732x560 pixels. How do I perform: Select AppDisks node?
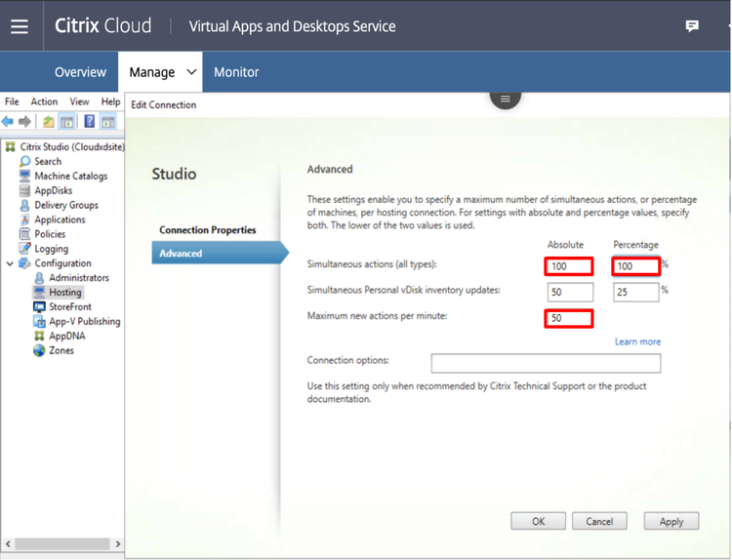click(54, 190)
